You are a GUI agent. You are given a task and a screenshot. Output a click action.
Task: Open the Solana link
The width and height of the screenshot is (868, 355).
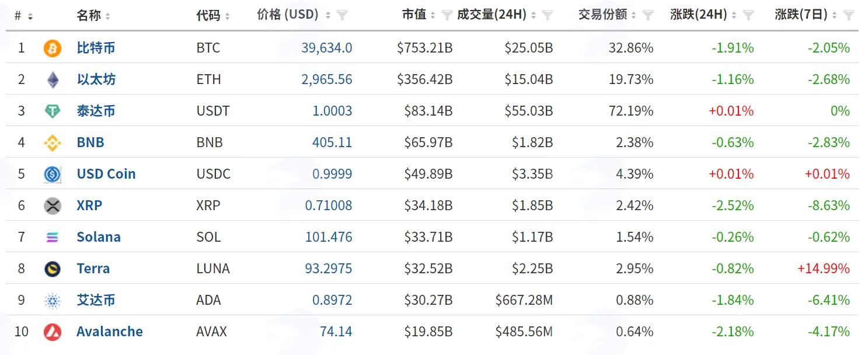99,237
